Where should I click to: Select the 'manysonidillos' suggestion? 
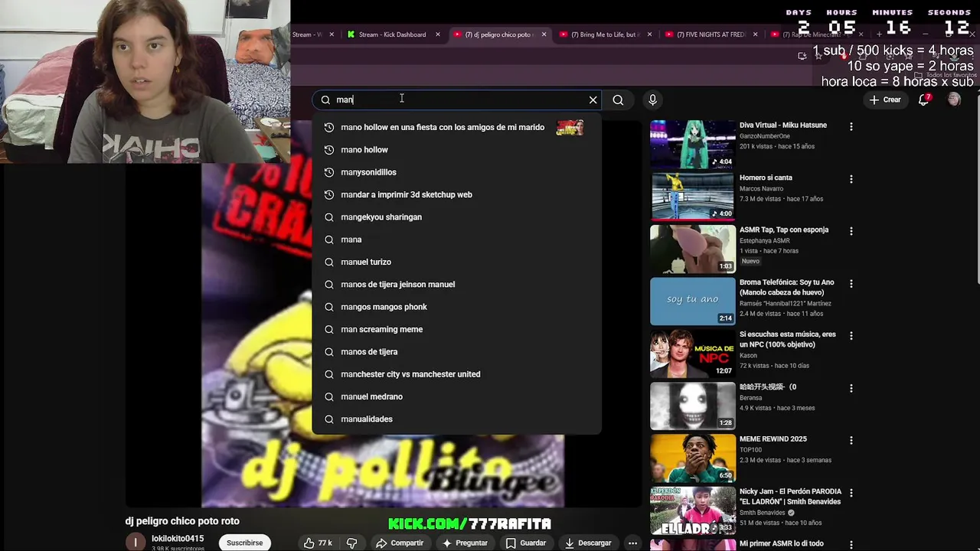click(x=456, y=172)
